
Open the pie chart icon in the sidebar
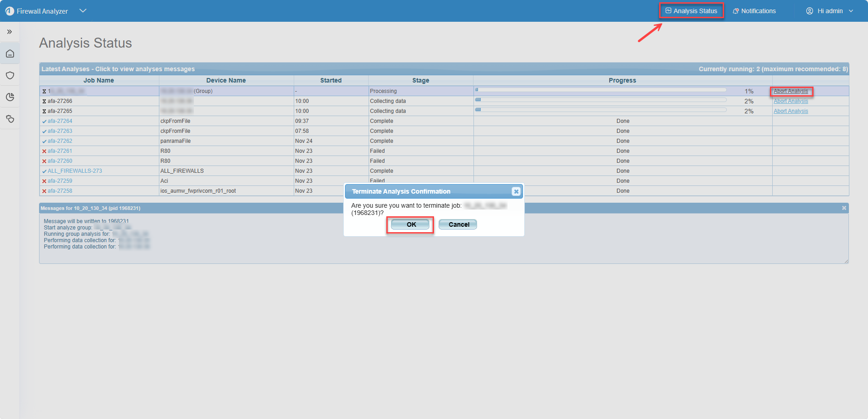[10, 97]
